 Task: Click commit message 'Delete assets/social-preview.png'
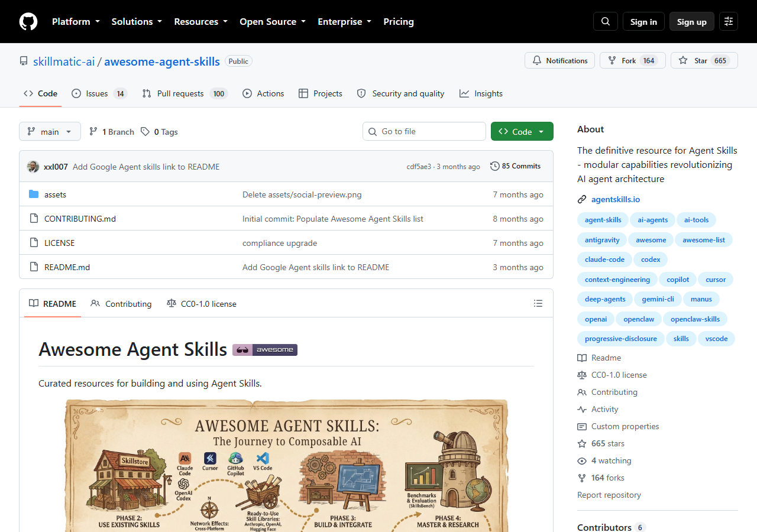pos(302,194)
